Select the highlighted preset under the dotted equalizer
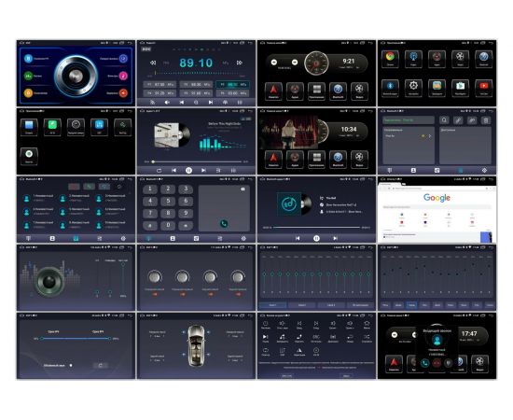This screenshot has width=513, height=420. (x=411, y=305)
